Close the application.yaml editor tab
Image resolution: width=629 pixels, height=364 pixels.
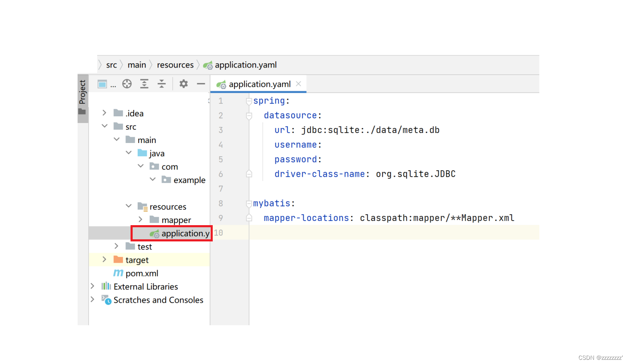coord(299,84)
